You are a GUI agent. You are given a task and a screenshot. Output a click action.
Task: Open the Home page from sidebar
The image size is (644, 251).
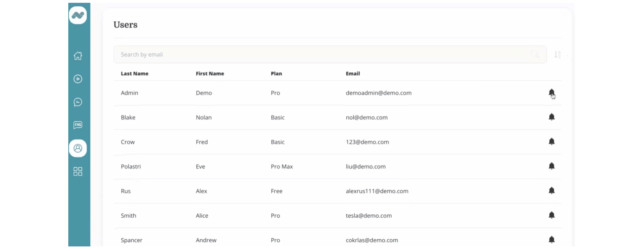[x=78, y=56]
